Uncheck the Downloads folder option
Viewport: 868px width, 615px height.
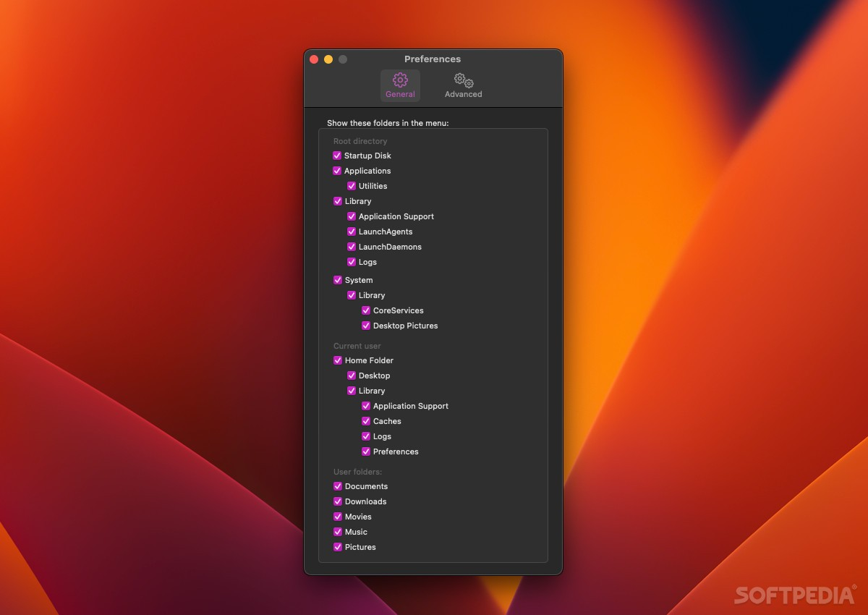tap(337, 501)
